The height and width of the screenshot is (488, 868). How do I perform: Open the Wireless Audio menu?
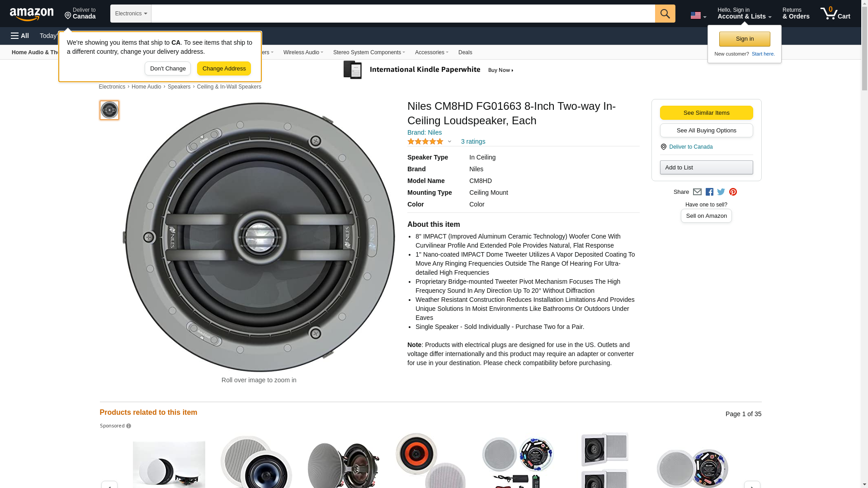click(x=303, y=52)
